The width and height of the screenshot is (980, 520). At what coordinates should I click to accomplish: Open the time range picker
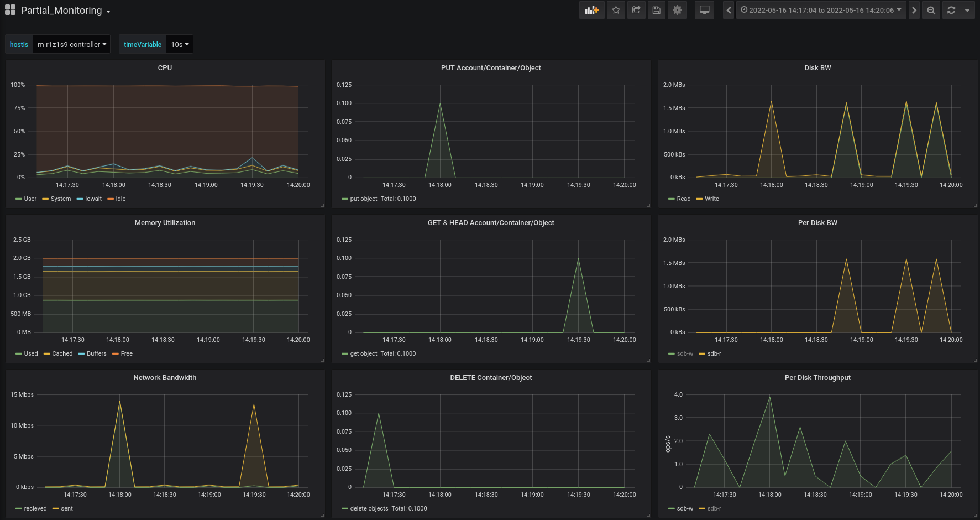[x=821, y=10]
